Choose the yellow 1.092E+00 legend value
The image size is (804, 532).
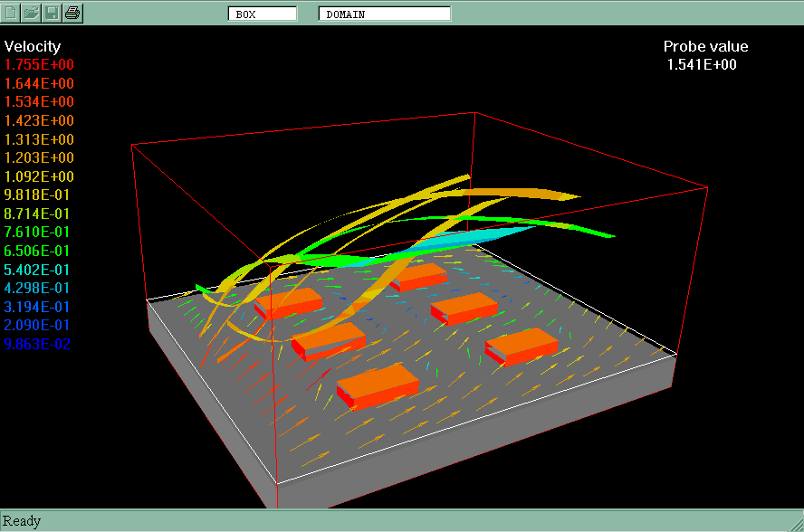(40, 176)
